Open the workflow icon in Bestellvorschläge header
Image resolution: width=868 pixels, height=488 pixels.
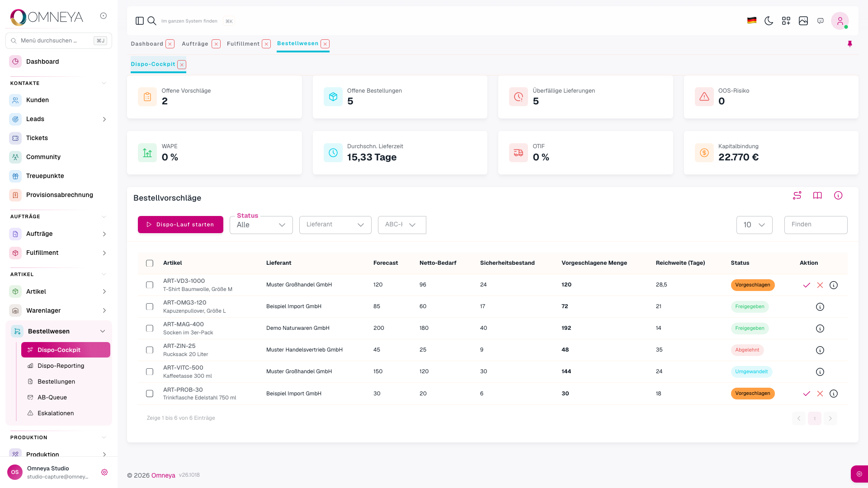tap(797, 195)
